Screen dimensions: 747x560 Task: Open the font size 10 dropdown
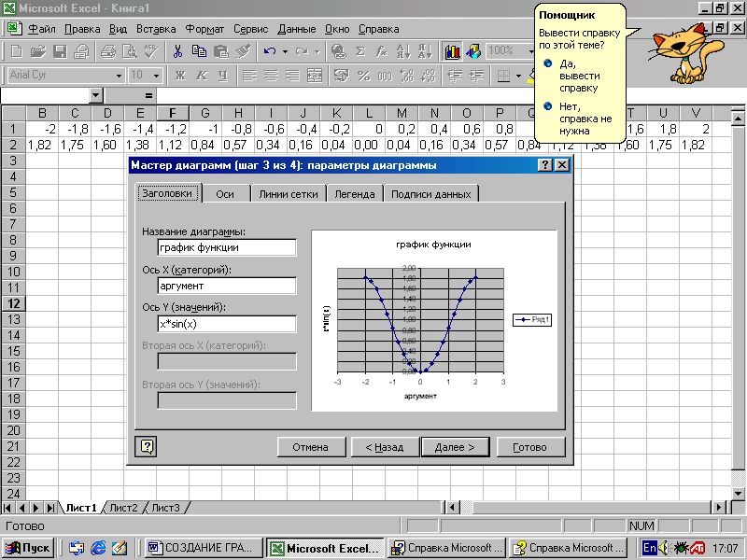156,76
